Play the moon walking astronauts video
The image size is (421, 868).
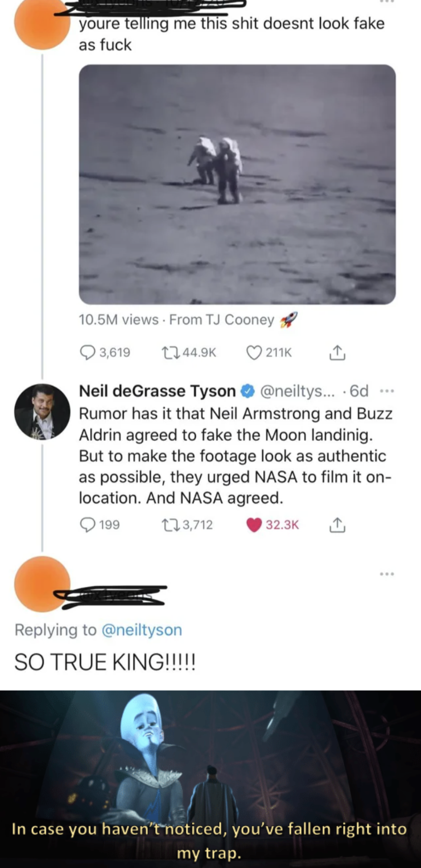237,184
